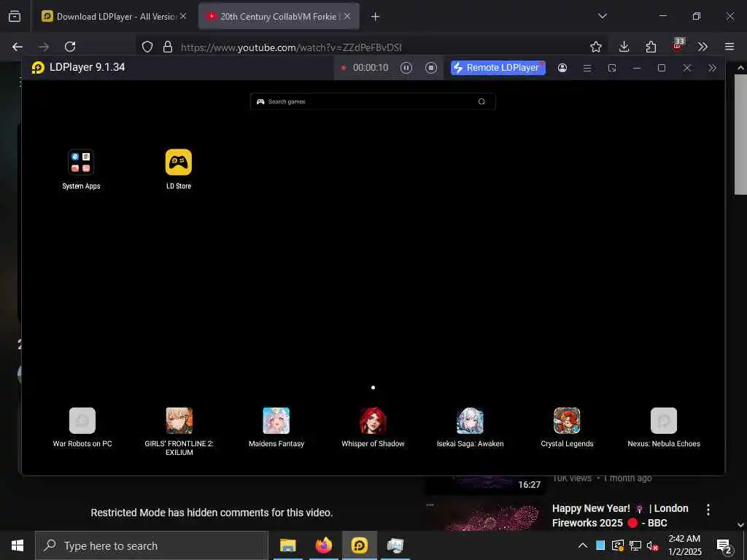Open GIRLS' FRONTLINE 2: EXILIUM game
This screenshot has width=747, height=560.
[x=179, y=421]
